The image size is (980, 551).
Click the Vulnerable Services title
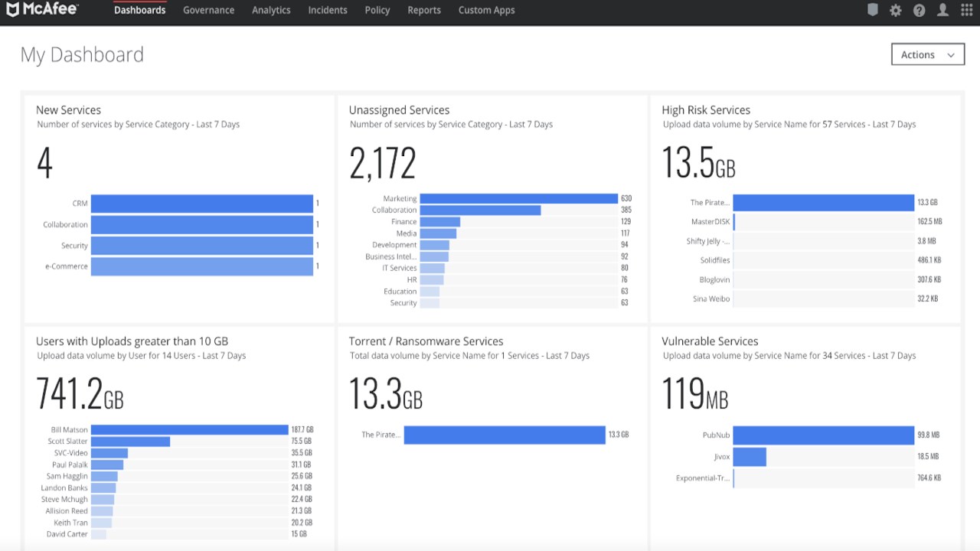710,341
